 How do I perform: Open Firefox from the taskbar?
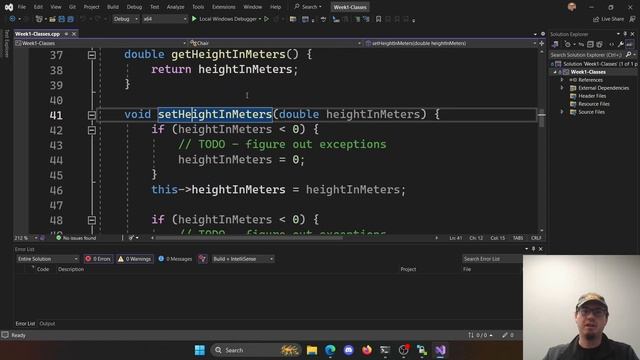367,350
